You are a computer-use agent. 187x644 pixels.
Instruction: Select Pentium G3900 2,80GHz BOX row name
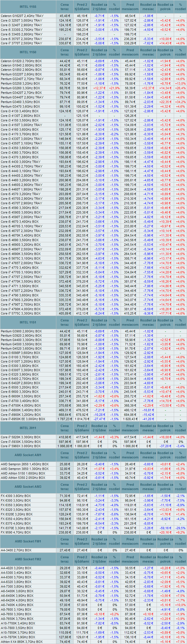tap(21, 331)
